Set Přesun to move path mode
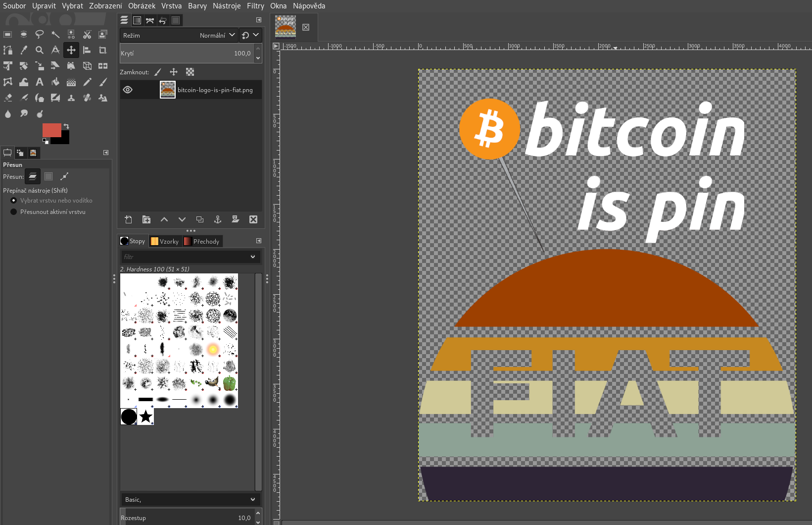 [x=64, y=176]
